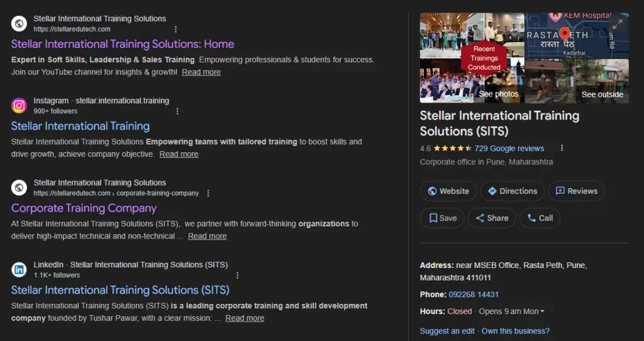Open three-dot menu for Instagram result
Screen dimensions: 644x341
[177, 111]
